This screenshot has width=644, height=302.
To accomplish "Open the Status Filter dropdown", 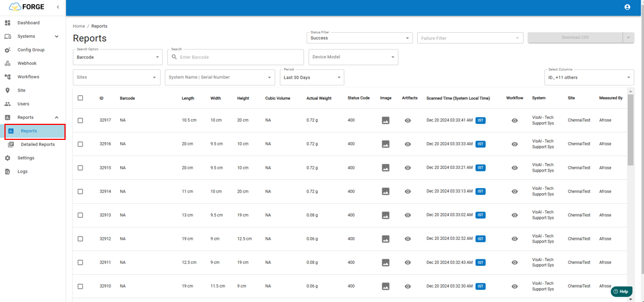I will [359, 38].
